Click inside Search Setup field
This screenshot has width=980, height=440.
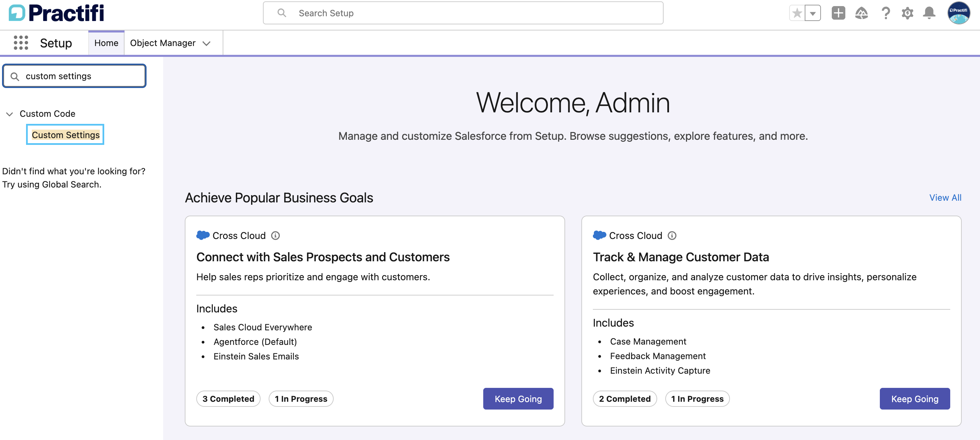point(463,13)
